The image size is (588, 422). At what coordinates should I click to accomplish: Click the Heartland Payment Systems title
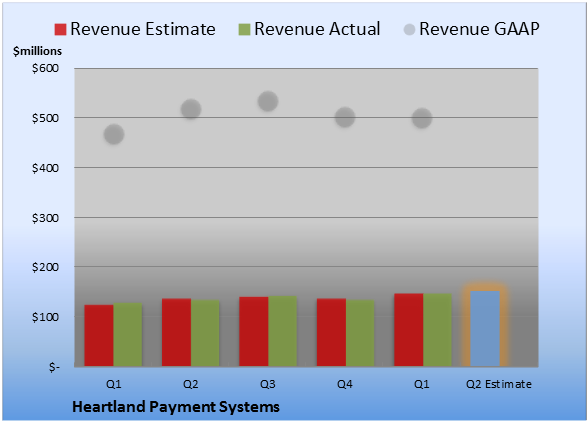tap(176, 407)
